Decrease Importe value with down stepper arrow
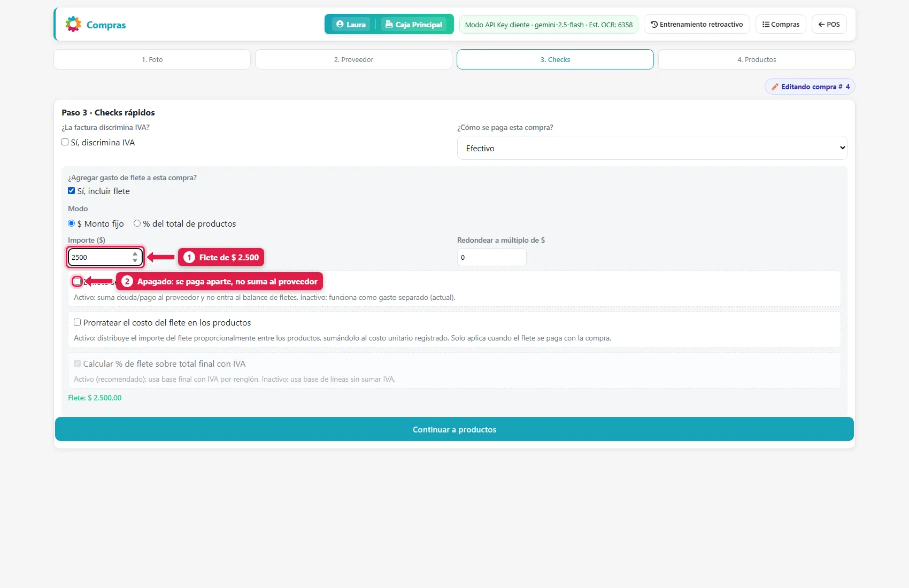 pyautogui.click(x=135, y=261)
